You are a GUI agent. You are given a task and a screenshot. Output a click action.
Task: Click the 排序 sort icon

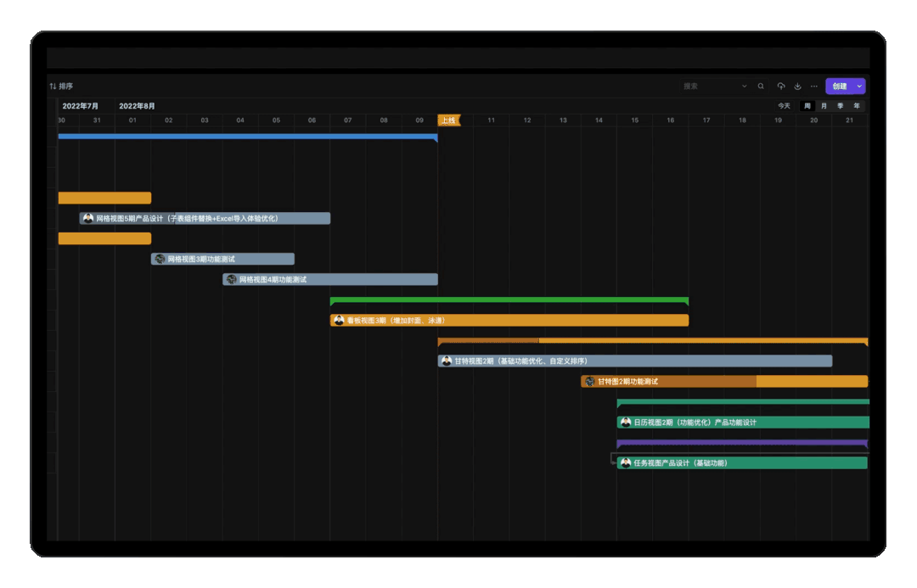click(x=53, y=87)
